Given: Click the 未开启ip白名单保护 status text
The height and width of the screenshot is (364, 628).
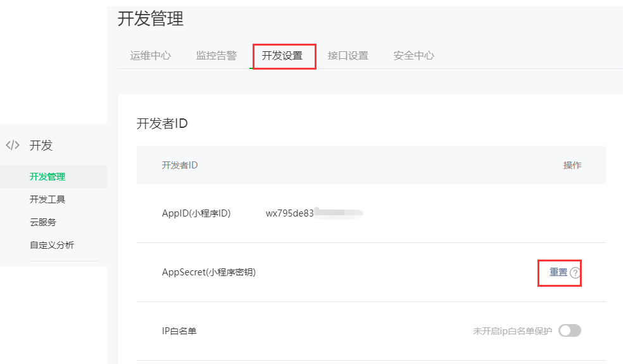Looking at the screenshot, I should (x=512, y=331).
